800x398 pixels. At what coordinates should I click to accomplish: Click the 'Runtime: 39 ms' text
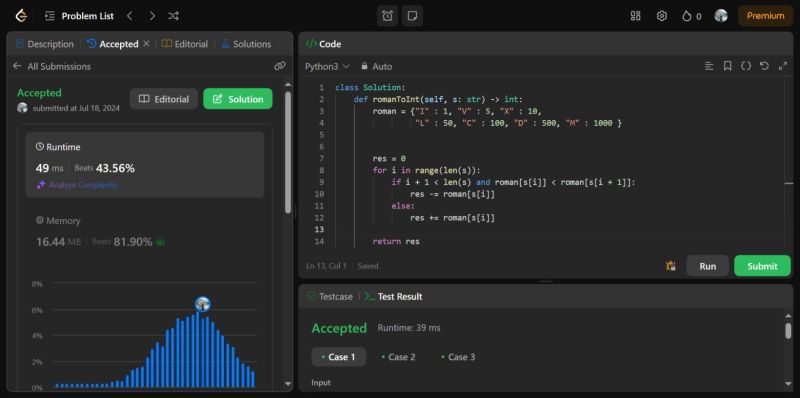coord(409,328)
